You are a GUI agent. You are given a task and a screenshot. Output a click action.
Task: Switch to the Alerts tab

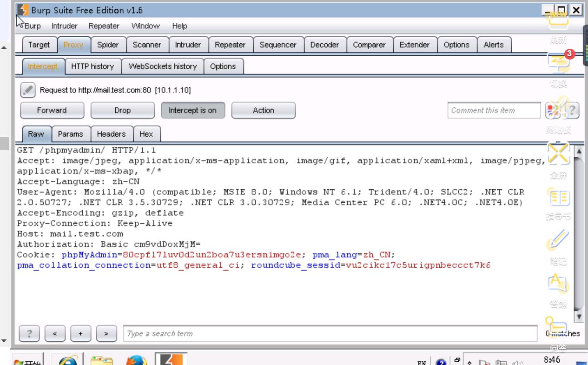pos(494,45)
